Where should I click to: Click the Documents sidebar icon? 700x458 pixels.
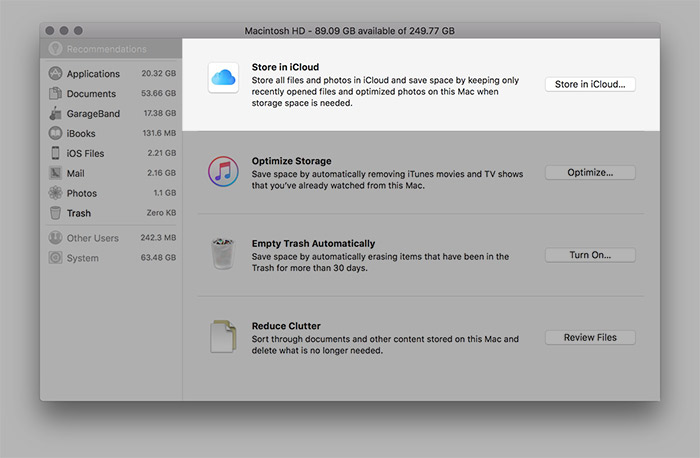click(x=55, y=93)
